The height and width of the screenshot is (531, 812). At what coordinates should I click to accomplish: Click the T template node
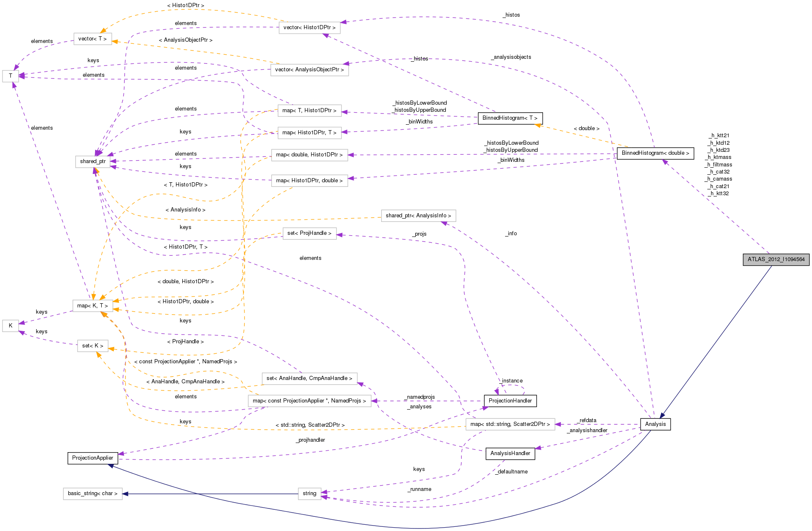click(x=10, y=76)
